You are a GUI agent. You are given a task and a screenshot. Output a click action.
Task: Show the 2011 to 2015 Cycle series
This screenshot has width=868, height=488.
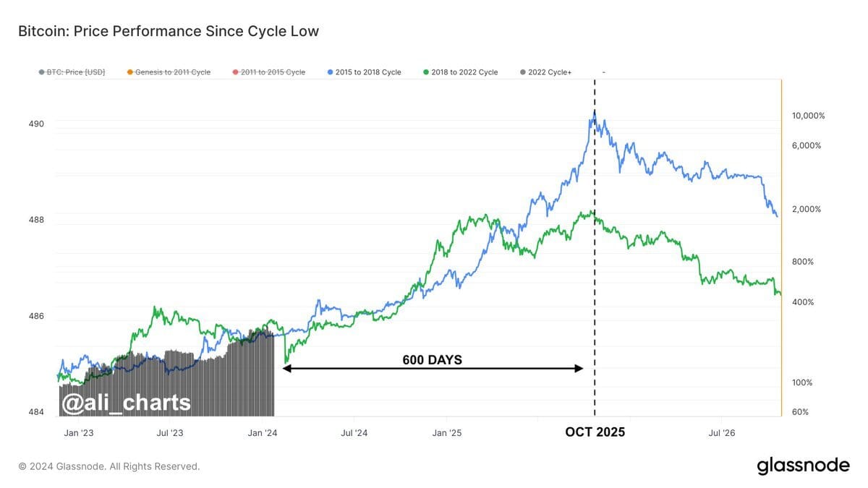(x=268, y=72)
